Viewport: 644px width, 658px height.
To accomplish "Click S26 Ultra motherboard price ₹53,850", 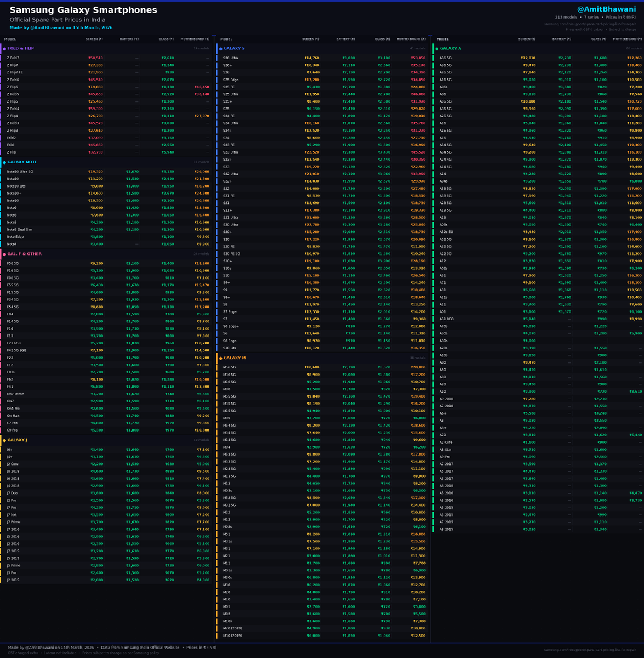I will click(x=418, y=58).
